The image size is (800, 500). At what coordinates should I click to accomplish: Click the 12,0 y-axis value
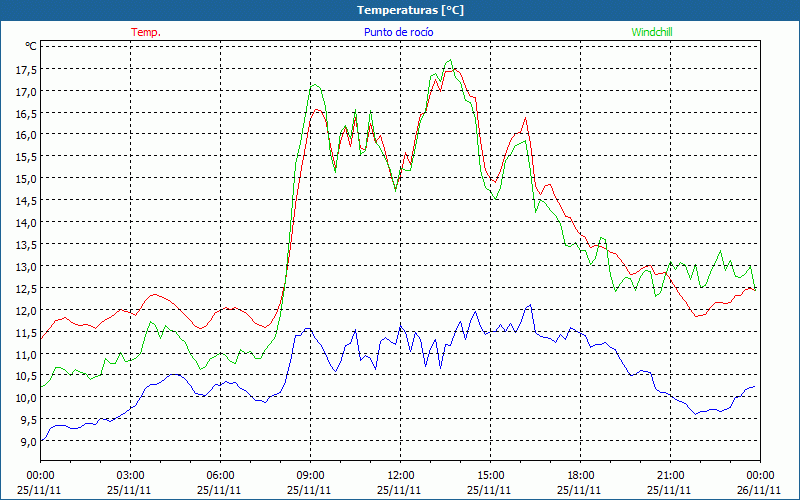coord(26,311)
